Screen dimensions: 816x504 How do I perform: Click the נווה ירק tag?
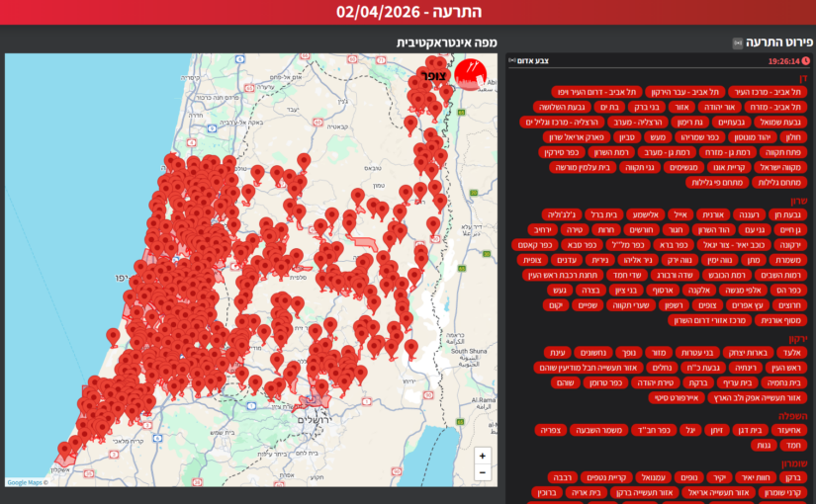click(x=679, y=260)
